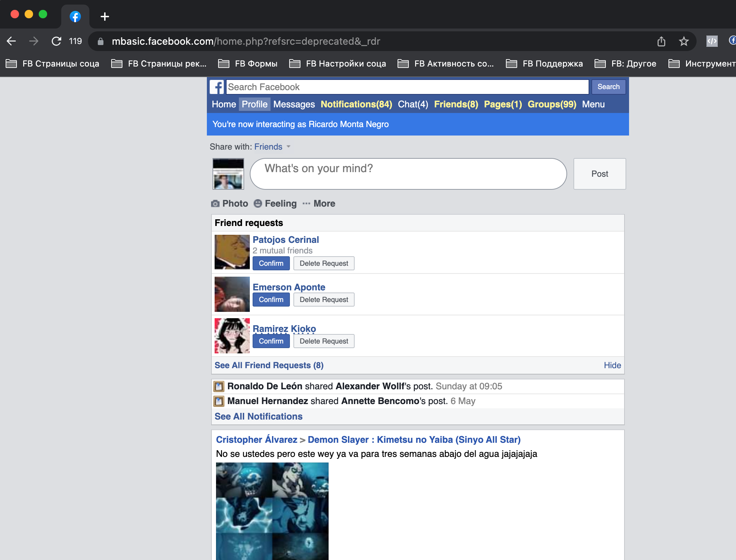The height and width of the screenshot is (560, 736).
Task: Open FB Активность со... bookmark folder
Action: pos(446,64)
